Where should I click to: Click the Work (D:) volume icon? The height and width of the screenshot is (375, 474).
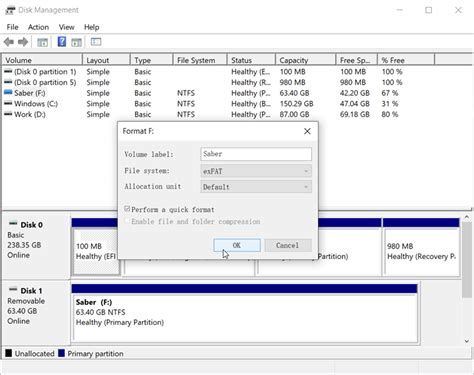tap(8, 114)
